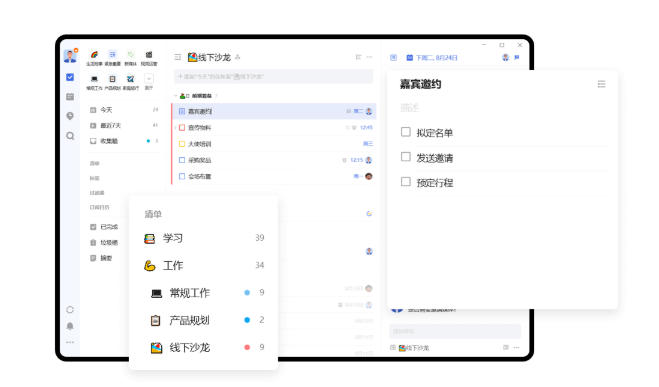Open the pomodoro focus sidebar icon
This screenshot has width=659, height=387.
click(70, 116)
